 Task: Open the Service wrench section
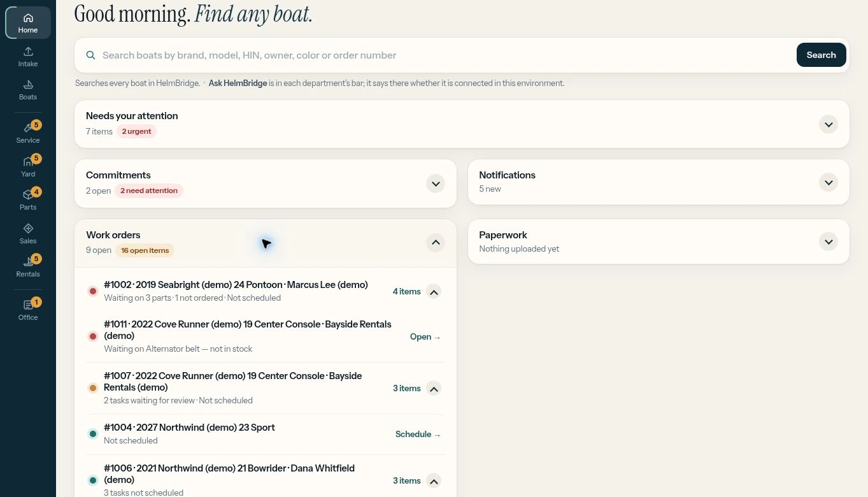click(28, 133)
